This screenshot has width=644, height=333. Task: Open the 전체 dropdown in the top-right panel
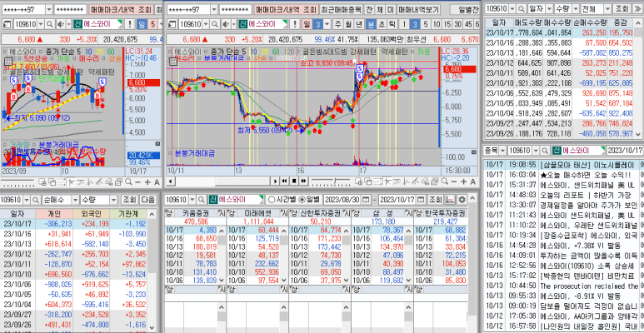[x=607, y=8]
